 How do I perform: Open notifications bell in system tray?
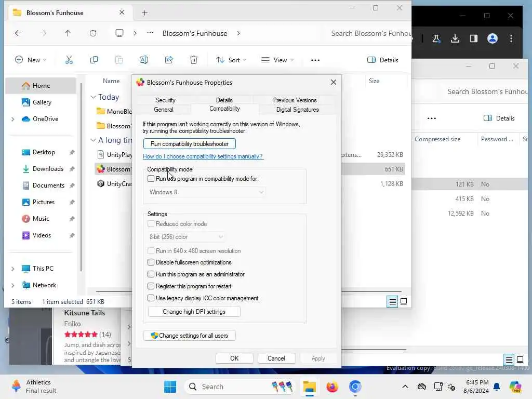click(497, 387)
